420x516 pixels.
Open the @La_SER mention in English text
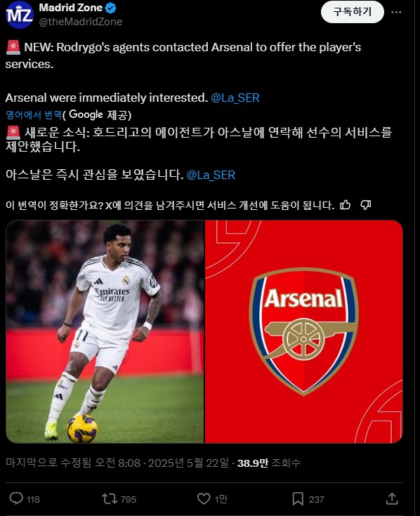235,98
